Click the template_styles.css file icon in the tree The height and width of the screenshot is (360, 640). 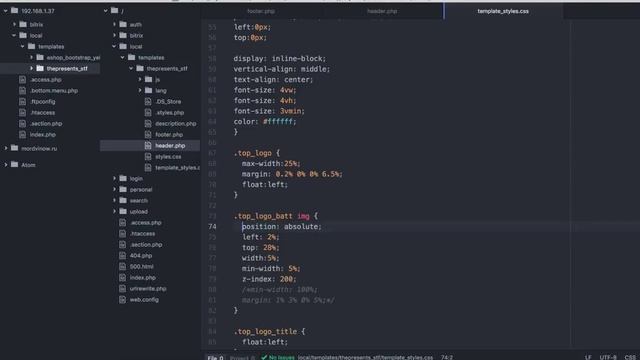(148, 168)
